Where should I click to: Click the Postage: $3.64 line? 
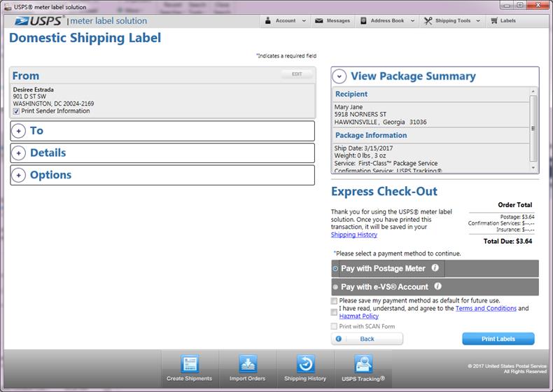tap(517, 216)
